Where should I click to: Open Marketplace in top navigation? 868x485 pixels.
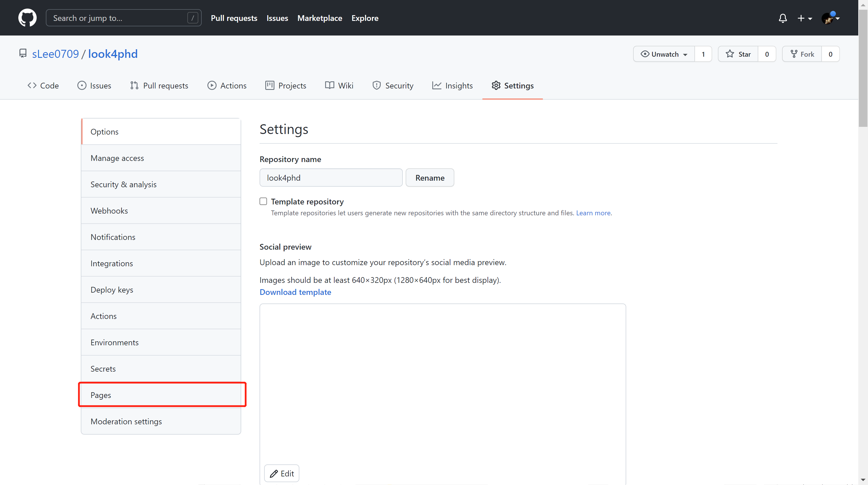(319, 18)
